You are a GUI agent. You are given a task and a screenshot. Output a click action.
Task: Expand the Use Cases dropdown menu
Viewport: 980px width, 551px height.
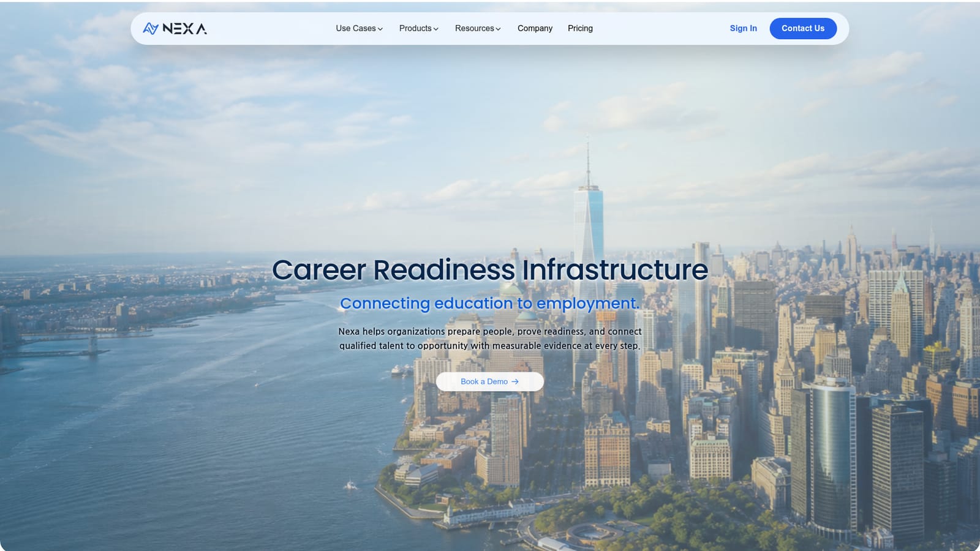click(x=359, y=28)
